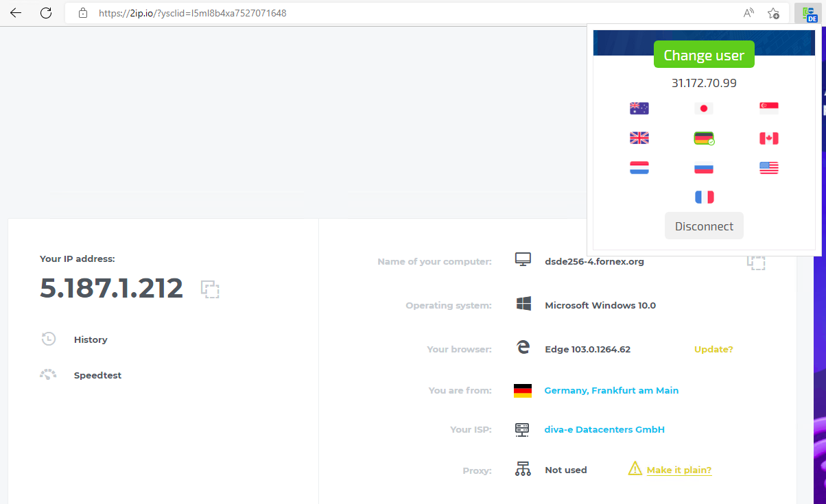This screenshot has width=826, height=504.
Task: Click the Change user button
Action: coord(704,56)
